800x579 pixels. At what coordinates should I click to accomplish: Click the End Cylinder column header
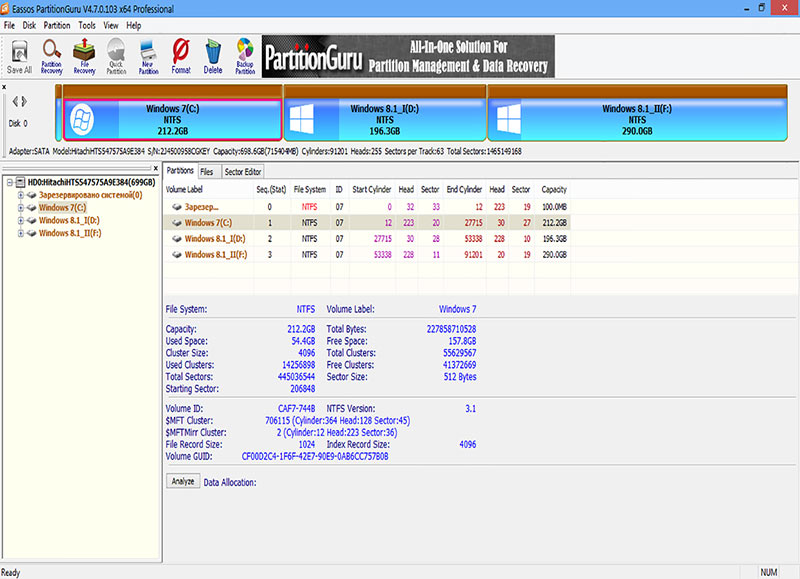click(x=464, y=189)
